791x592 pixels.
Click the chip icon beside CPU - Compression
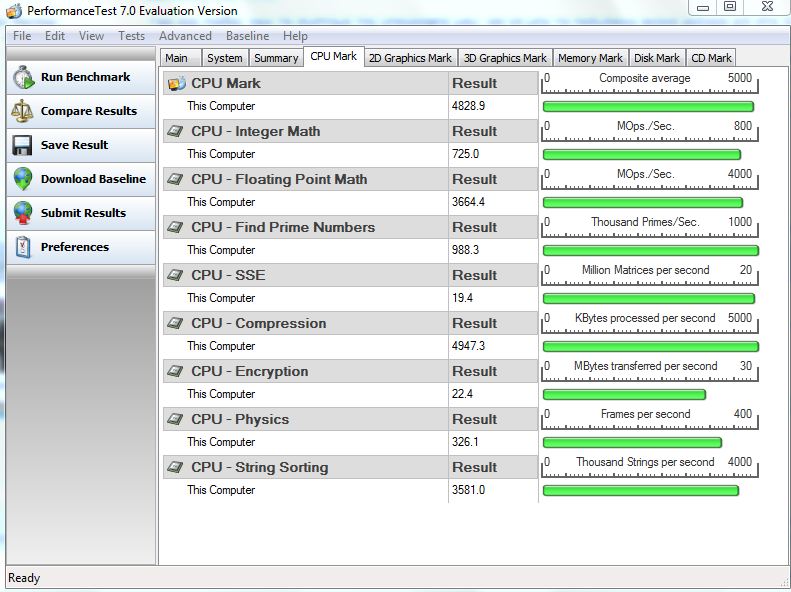pos(176,323)
